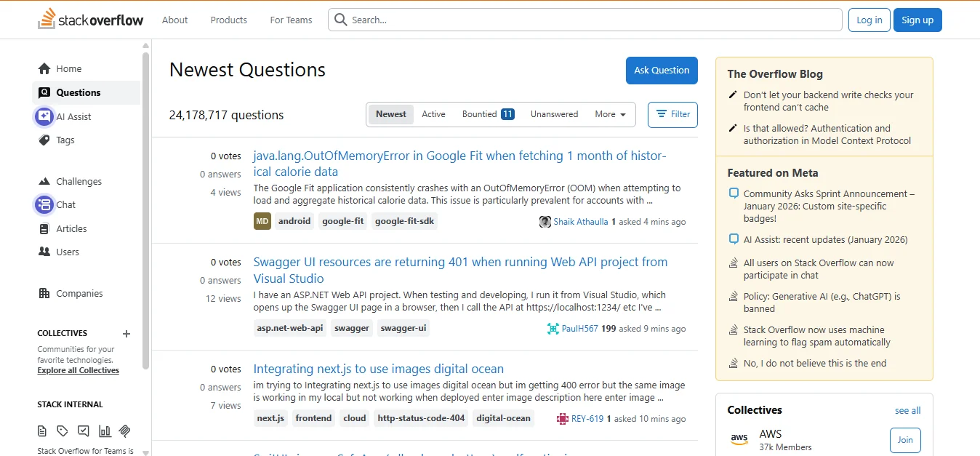Click the Stack Overflow logo

[90, 19]
